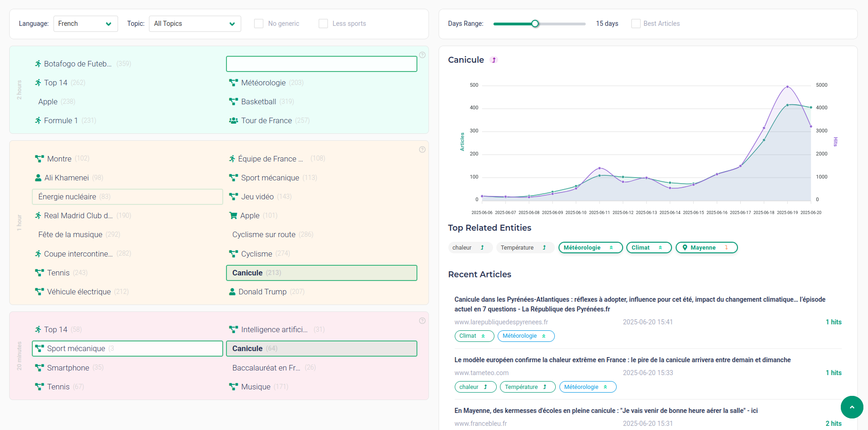The image size is (868, 430).
Task: Open the All Topics dropdown
Action: pos(195,23)
